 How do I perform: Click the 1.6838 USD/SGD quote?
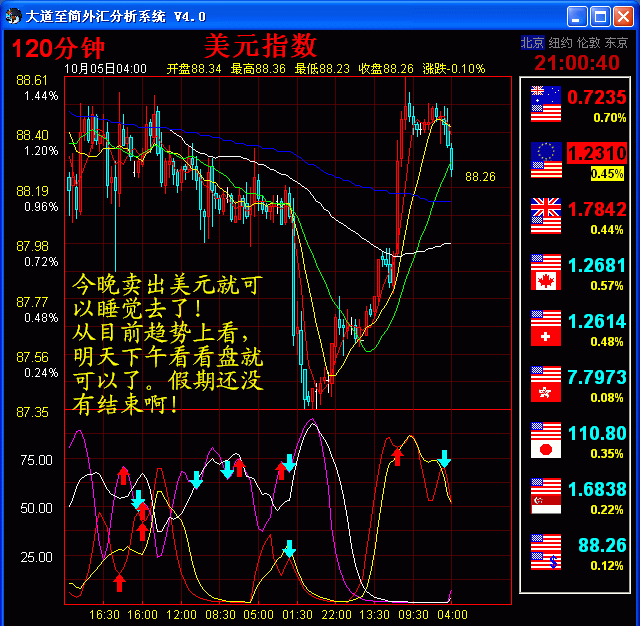point(597,489)
